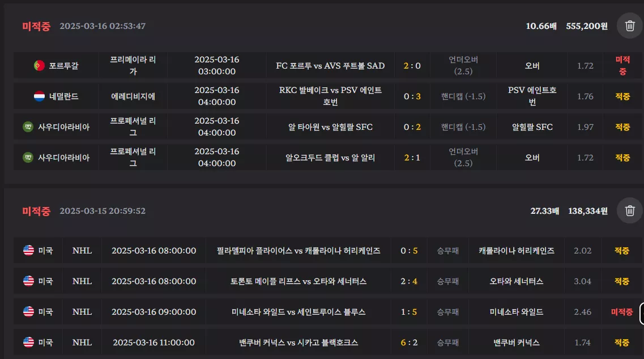Click USA flag in 밴쿠버 커넉스 row
The height and width of the screenshot is (359, 644).
[28, 342]
